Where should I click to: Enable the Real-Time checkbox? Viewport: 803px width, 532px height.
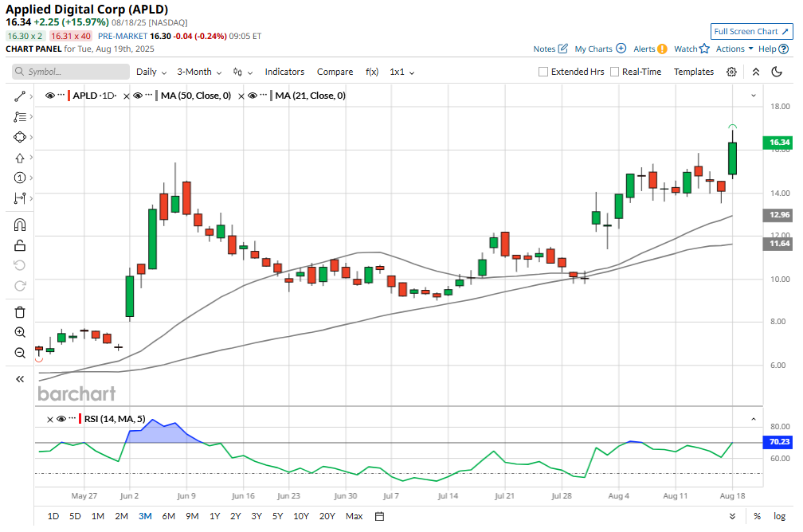point(614,72)
